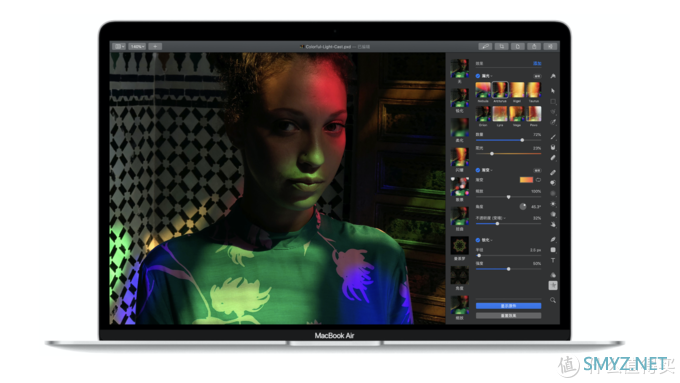The height and width of the screenshot is (383, 680).
Task: Disable the Gradient effect checkbox
Action: [x=478, y=170]
